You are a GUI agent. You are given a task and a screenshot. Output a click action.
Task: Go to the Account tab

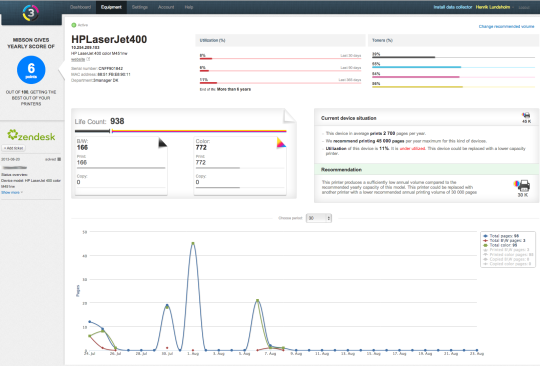click(166, 7)
